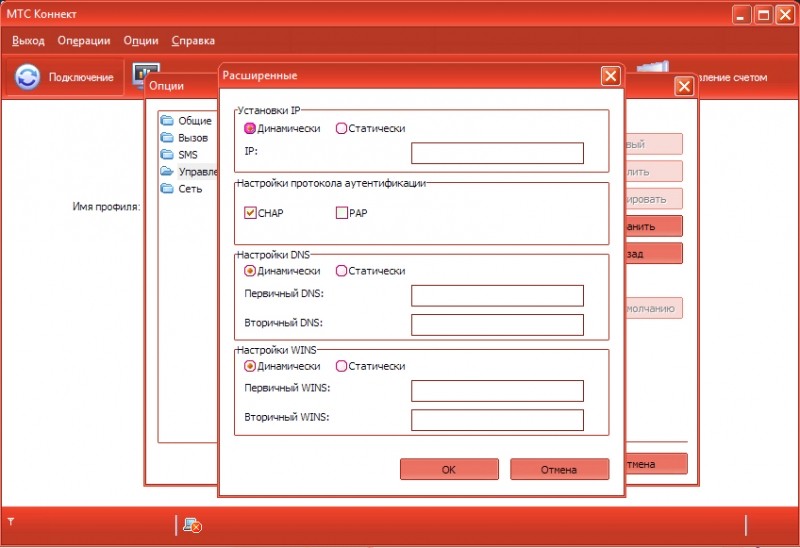Uncheck the CHAP authentication checkbox
Viewport: 800px width, 548px height.
point(250,213)
